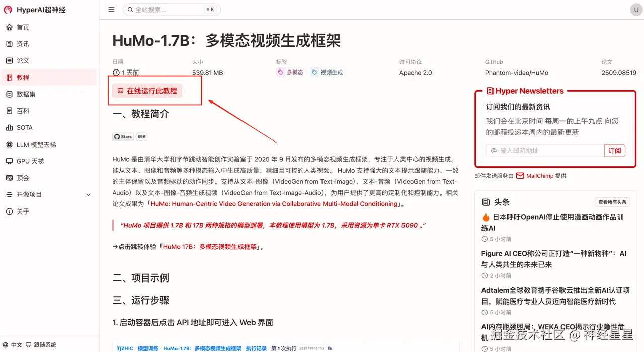Click the GPU 天梯 monitor icon
Screen dimensions: 644x352
[9, 161]
